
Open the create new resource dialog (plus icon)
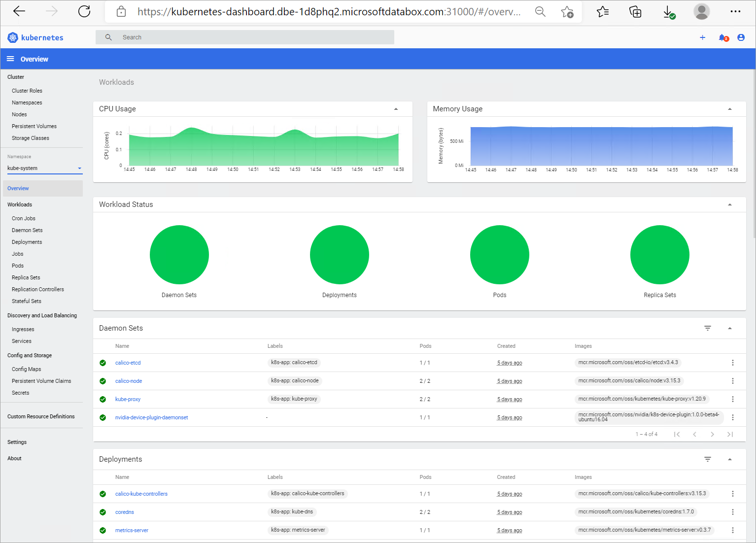pyautogui.click(x=702, y=37)
